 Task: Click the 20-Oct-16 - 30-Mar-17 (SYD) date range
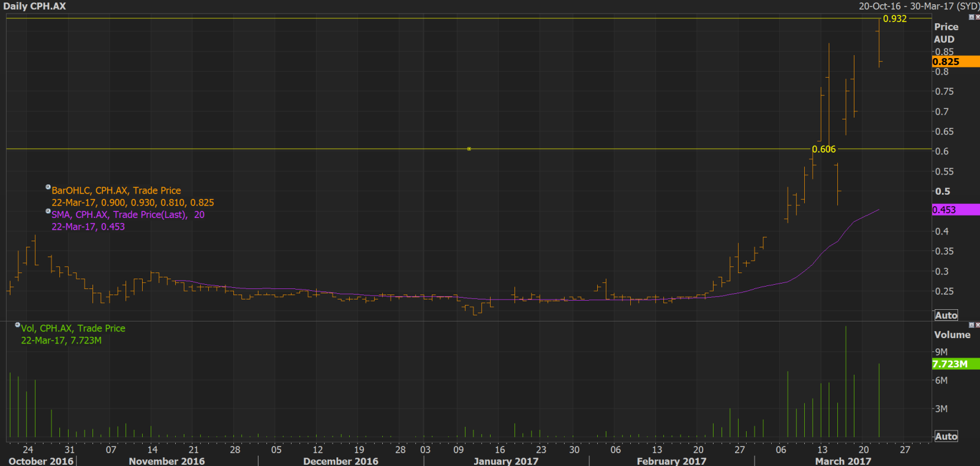(919, 6)
